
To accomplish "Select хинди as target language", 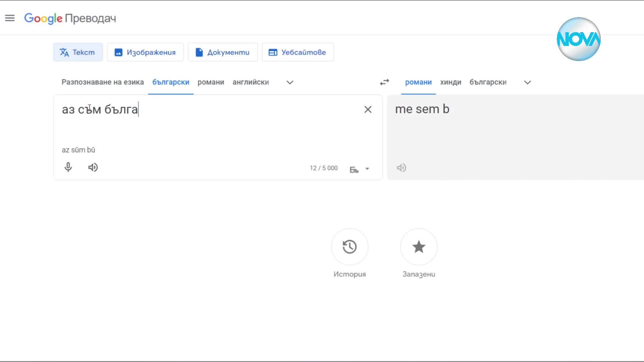I will click(x=450, y=82).
